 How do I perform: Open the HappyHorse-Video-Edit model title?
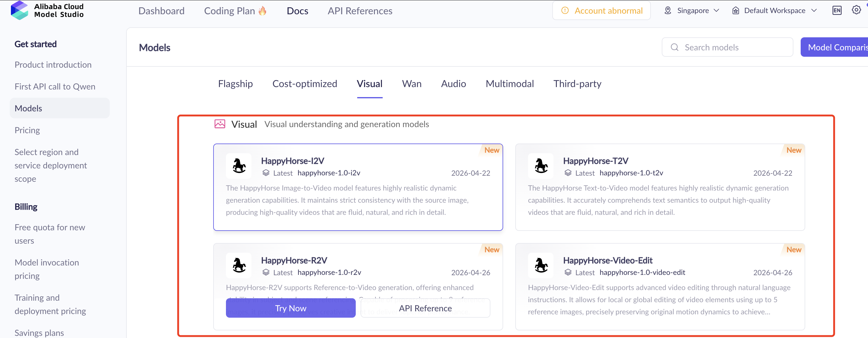pos(607,260)
